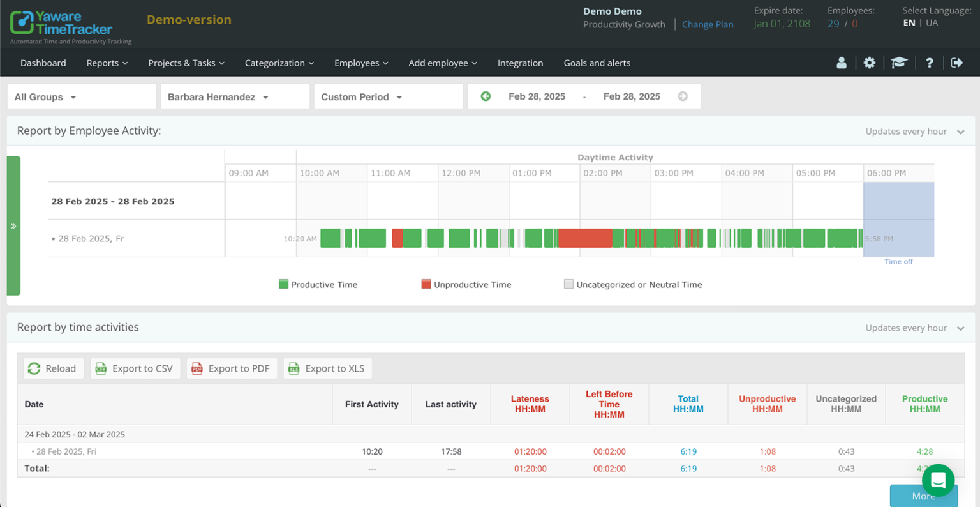Open the settings gear icon
The width and height of the screenshot is (980, 507).
pos(869,63)
